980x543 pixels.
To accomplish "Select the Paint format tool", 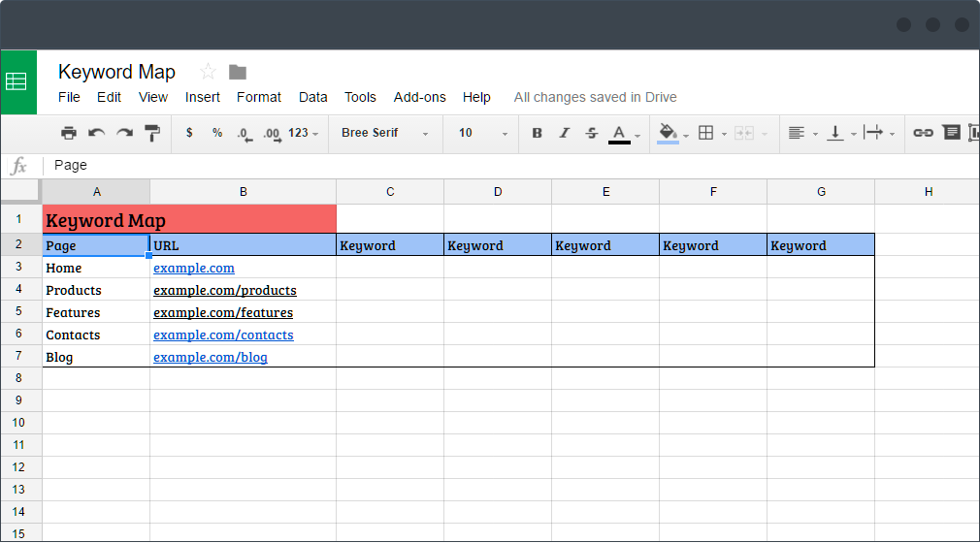I will [152, 133].
